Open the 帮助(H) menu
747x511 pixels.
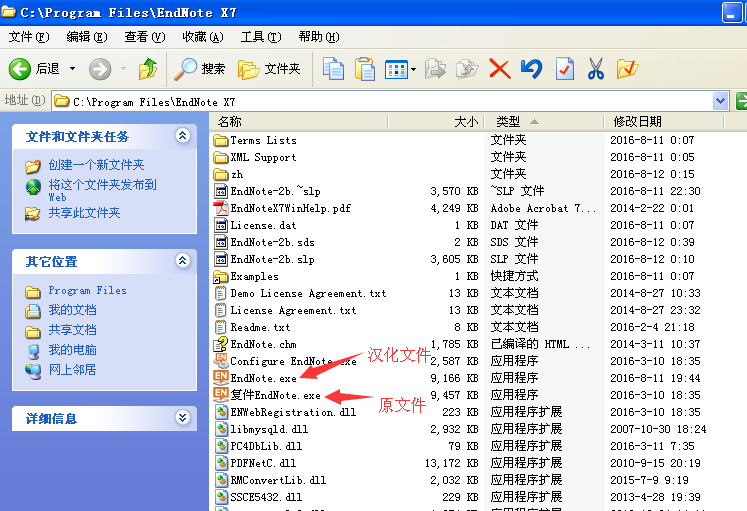tap(319, 37)
